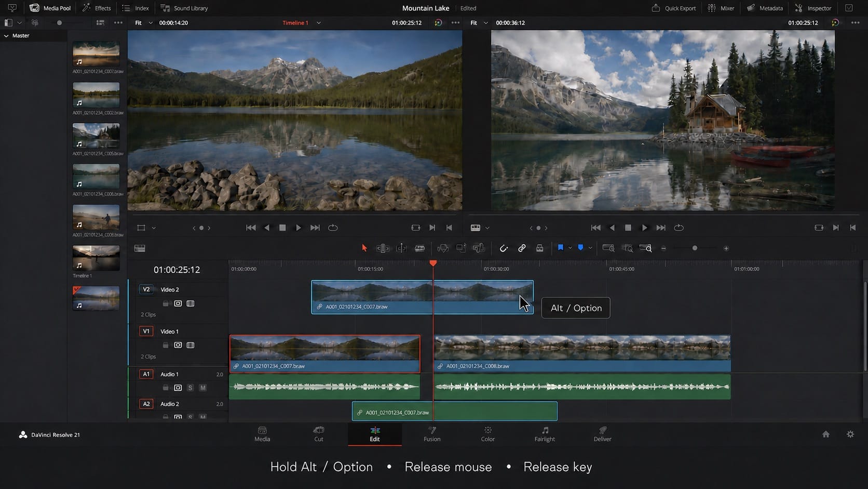Click the Insert Clip icon
868x489 pixels.
(x=443, y=248)
